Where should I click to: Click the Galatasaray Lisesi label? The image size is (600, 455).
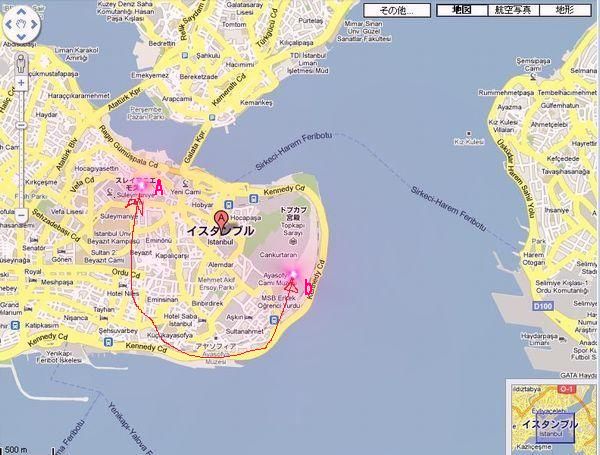(245, 8)
